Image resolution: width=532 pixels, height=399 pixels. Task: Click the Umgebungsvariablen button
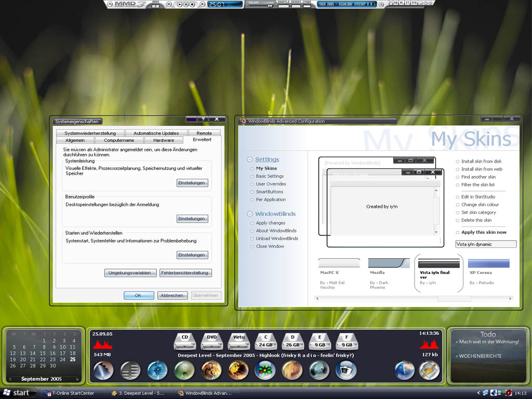tap(130, 273)
